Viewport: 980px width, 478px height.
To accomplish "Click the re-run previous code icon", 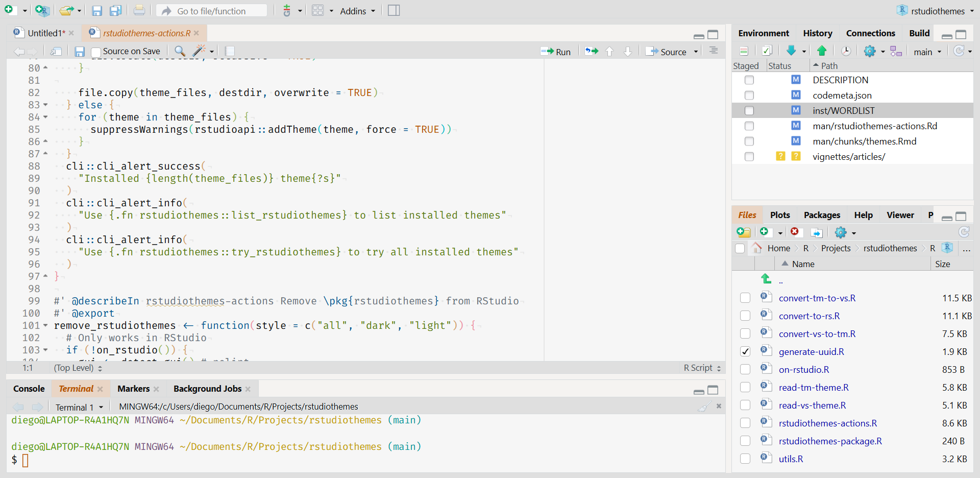I will 592,51.
